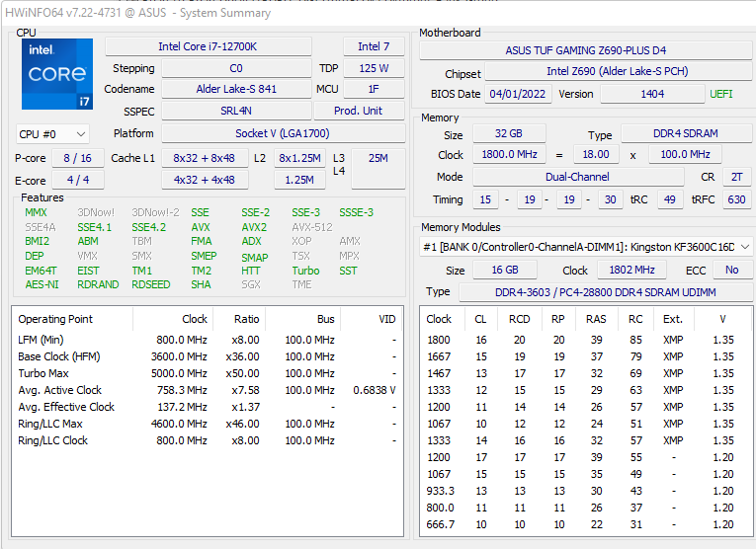Click the tRFC timing value 630

coord(736,199)
